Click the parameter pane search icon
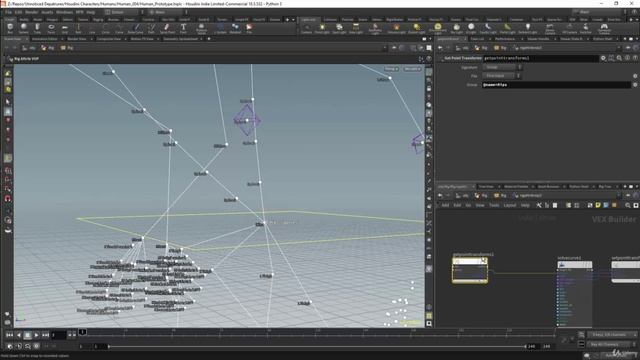This screenshot has height=360, width=640. pyautogui.click(x=619, y=58)
